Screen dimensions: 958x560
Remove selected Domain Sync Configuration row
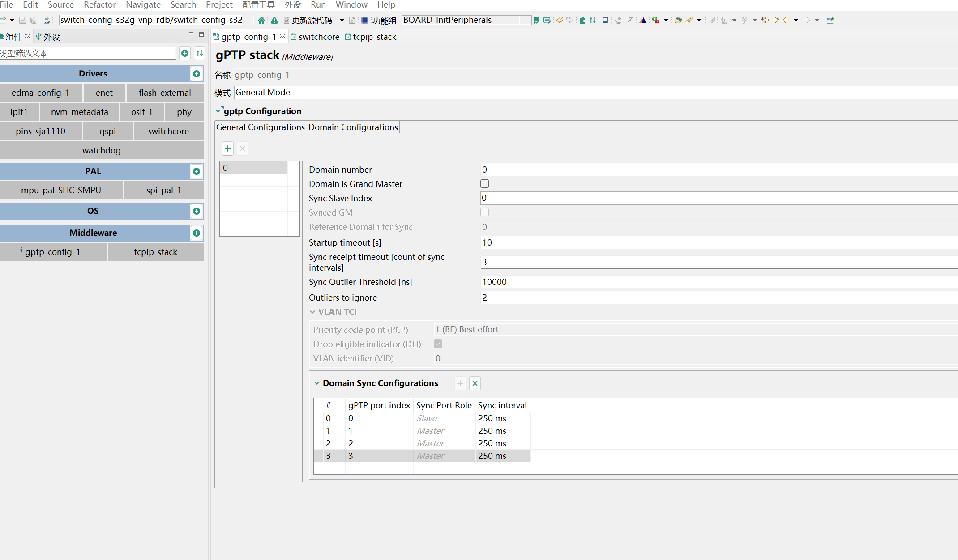475,383
